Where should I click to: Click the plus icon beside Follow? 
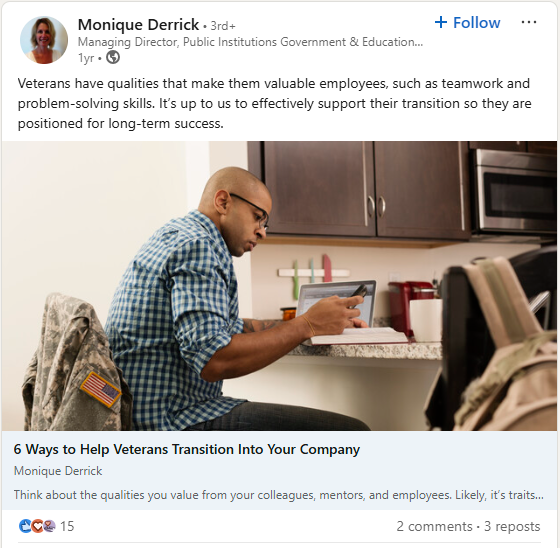point(441,22)
